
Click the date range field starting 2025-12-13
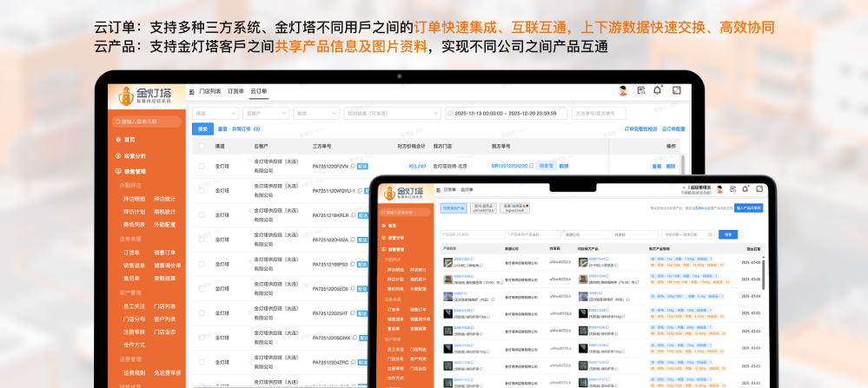pos(506,114)
